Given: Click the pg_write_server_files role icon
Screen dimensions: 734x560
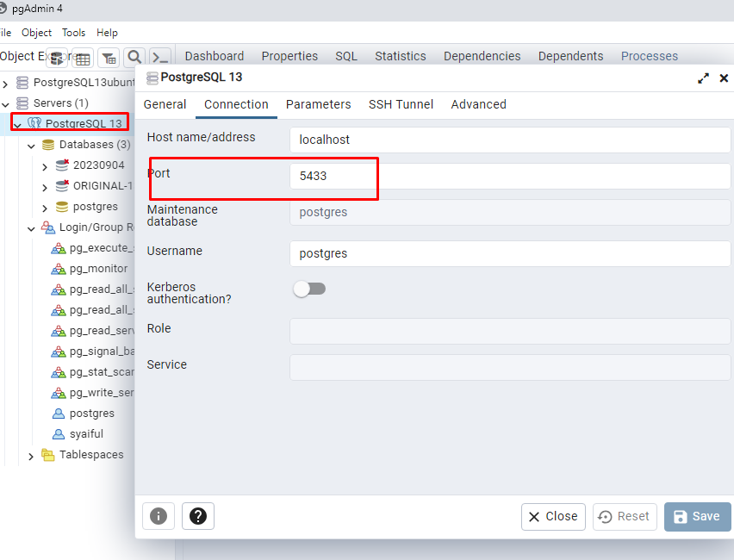Looking at the screenshot, I should 59,393.
